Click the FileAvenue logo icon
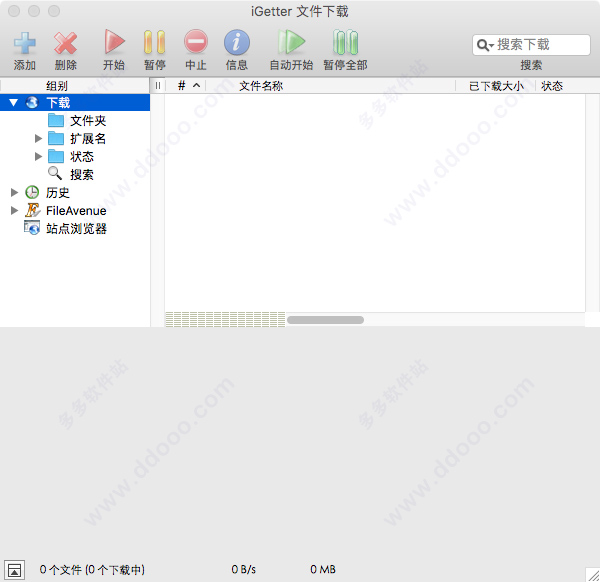600x582 pixels. pyautogui.click(x=33, y=210)
